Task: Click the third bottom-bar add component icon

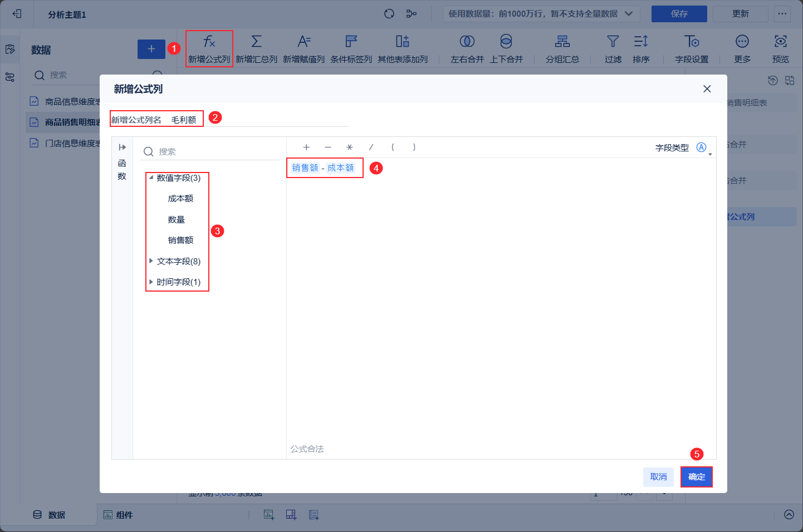Action: pyautogui.click(x=314, y=515)
